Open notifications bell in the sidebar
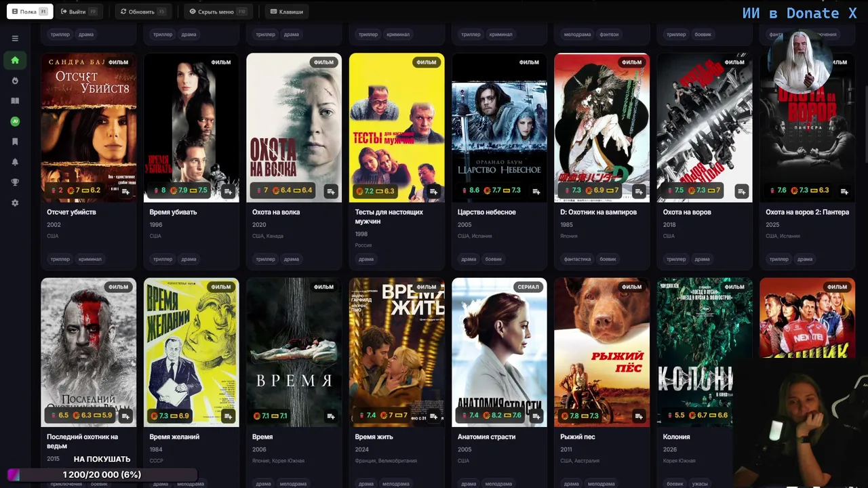Image resolution: width=868 pixels, height=488 pixels. coord(15,162)
